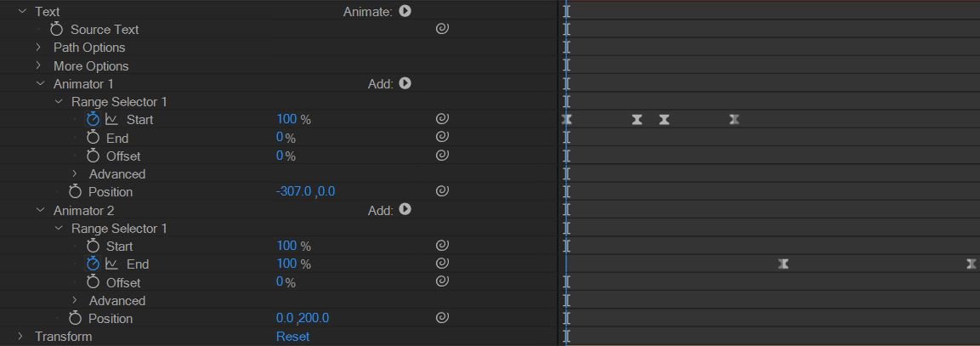Select second keyframe on Start track

[637, 119]
